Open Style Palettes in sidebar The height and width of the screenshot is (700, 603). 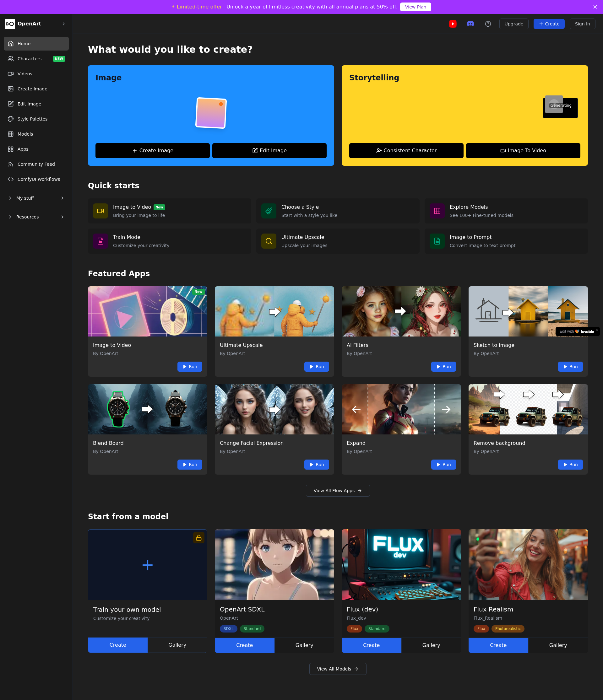[x=32, y=119]
